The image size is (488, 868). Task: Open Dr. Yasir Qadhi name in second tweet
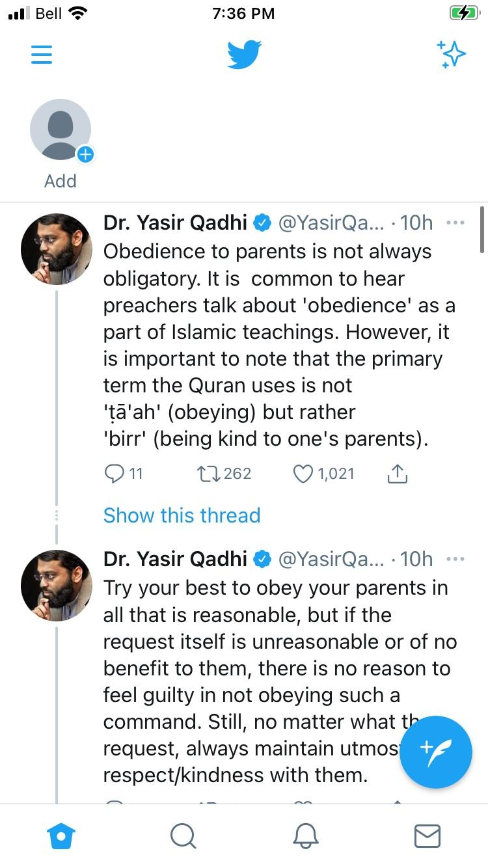tap(176, 559)
